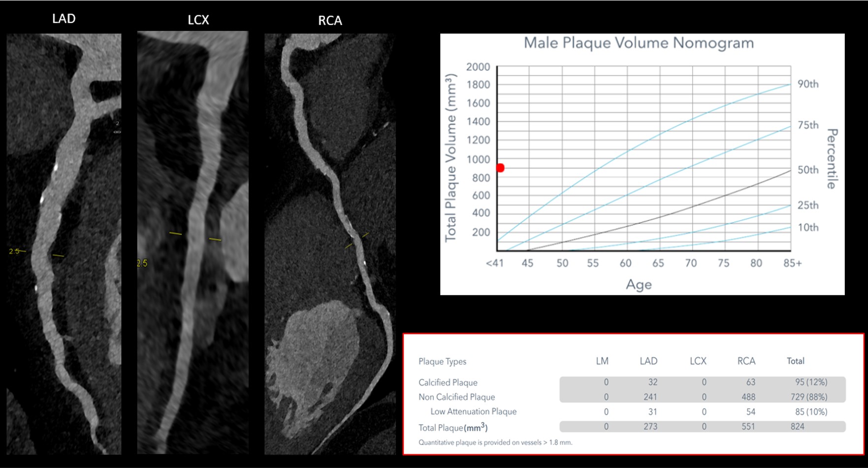Click the red marker on the nomogram

coord(500,168)
